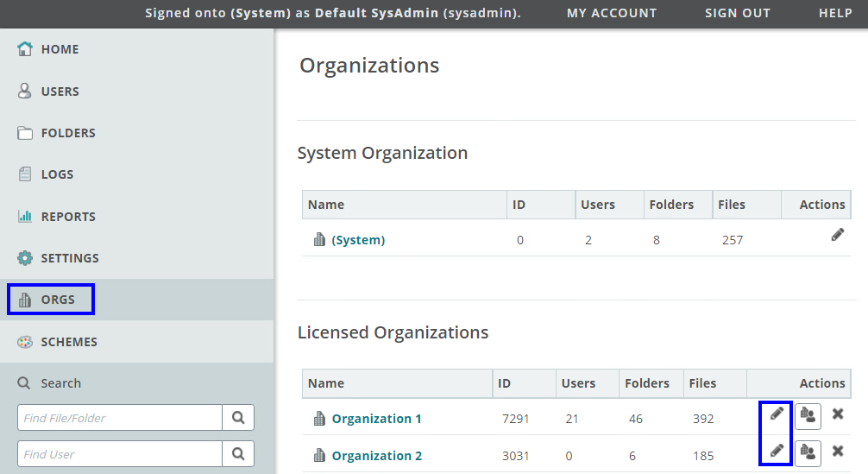Screen dimensions: 868x474
Task: Click the Folders folder icon
Action: coord(25,133)
